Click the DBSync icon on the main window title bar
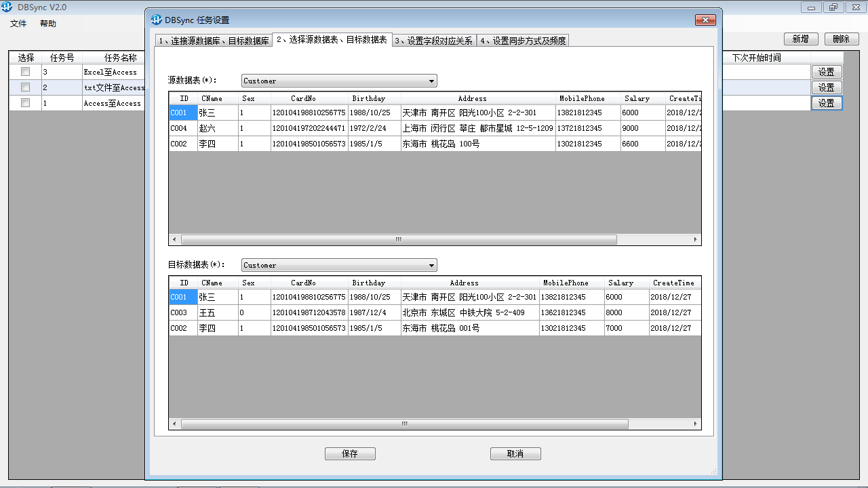 6,6
